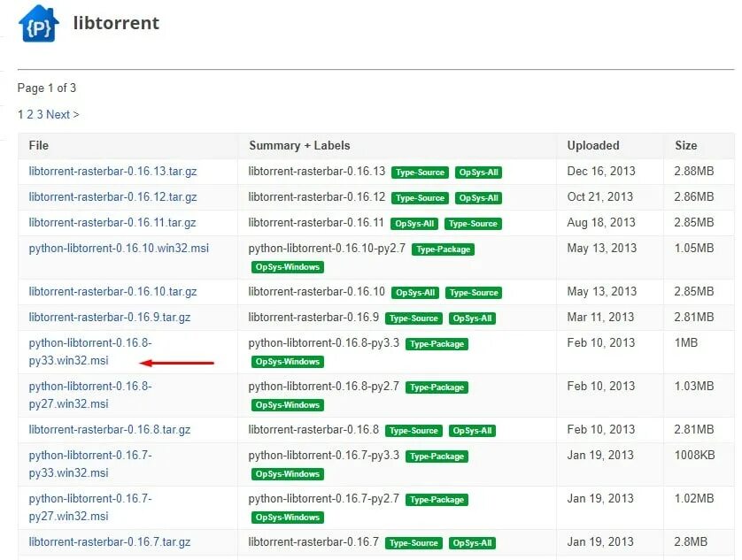Click the Type-Source label on the 0.16.13 row
This screenshot has height=560, width=742.
[x=420, y=172]
